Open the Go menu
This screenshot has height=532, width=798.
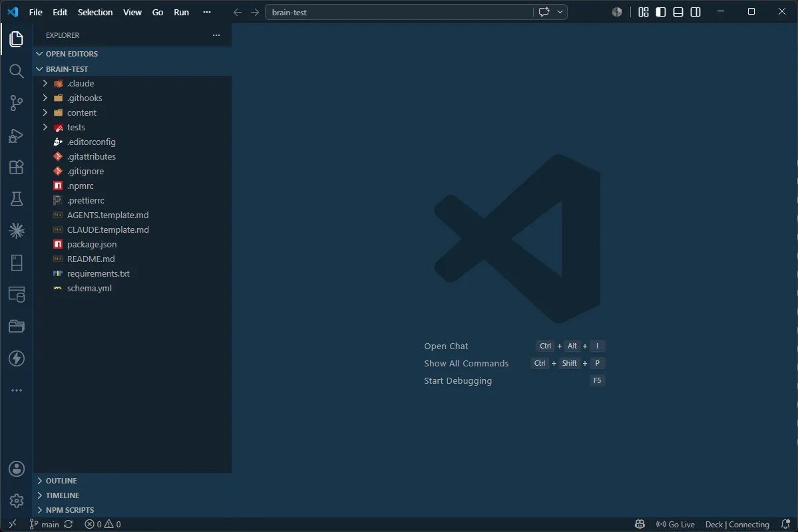pyautogui.click(x=158, y=12)
